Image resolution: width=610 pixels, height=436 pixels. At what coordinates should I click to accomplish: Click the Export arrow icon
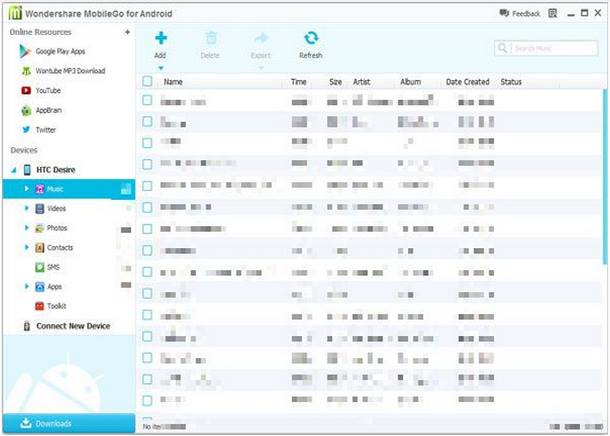261,38
